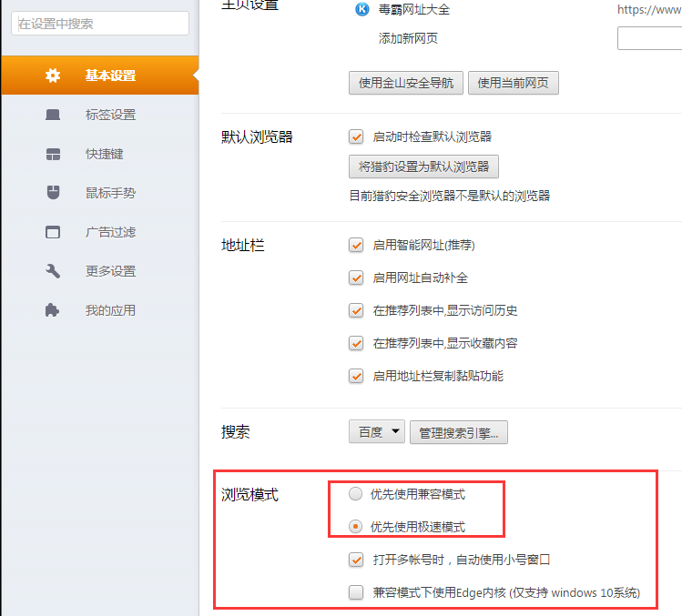Enable 兼容模式下使用Edge内核 checkbox
The image size is (682, 616).
coord(356,593)
